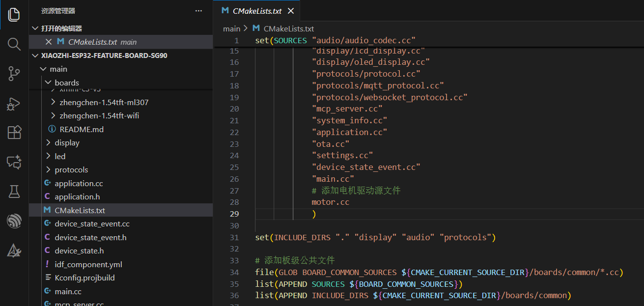This screenshot has width=644, height=306.
Task: Open the Testing flask icon
Action: click(x=14, y=192)
